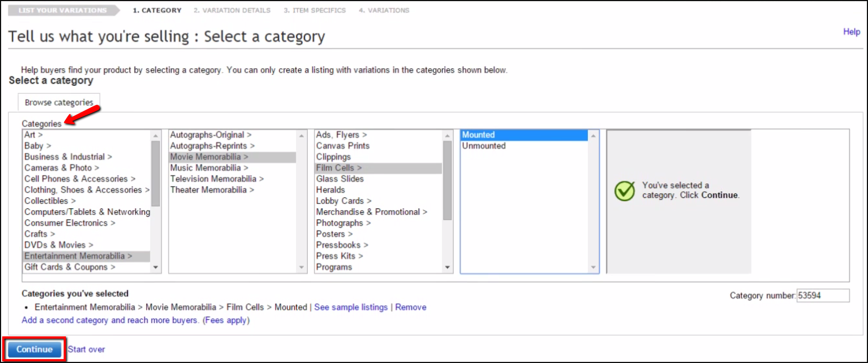The width and height of the screenshot is (868, 363).
Task: Expand Music Memorabilia category
Action: click(209, 167)
